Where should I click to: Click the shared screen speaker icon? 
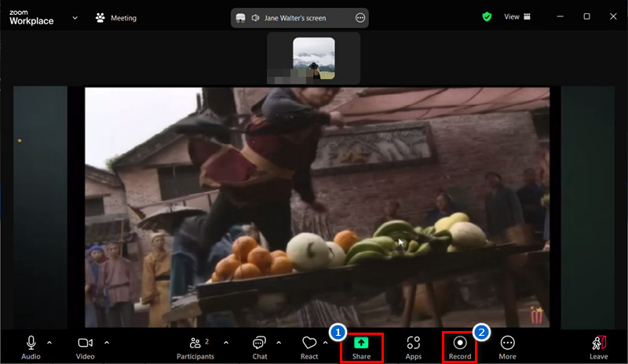point(255,18)
